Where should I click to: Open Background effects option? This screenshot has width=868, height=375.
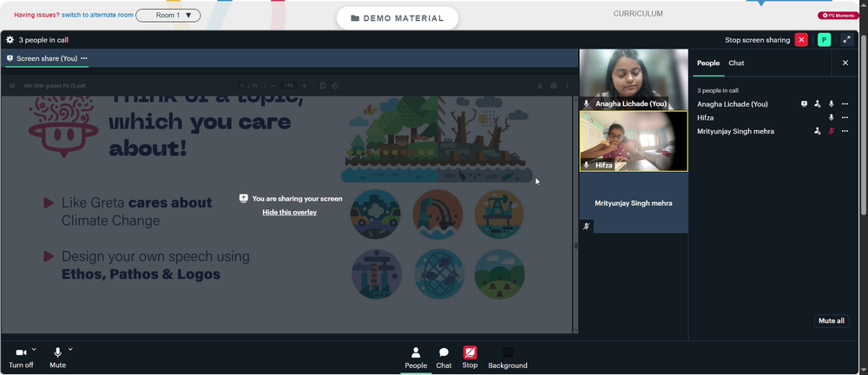tap(508, 358)
